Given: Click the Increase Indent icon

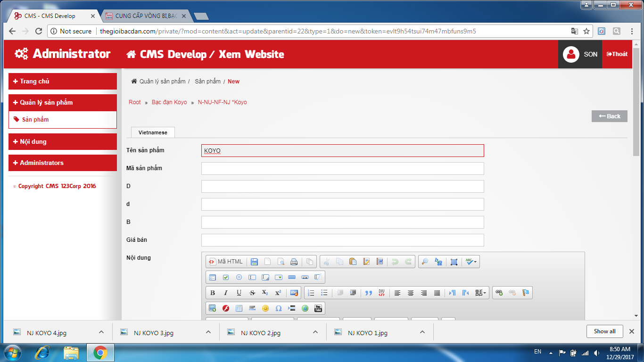Looking at the screenshot, I should point(353,293).
